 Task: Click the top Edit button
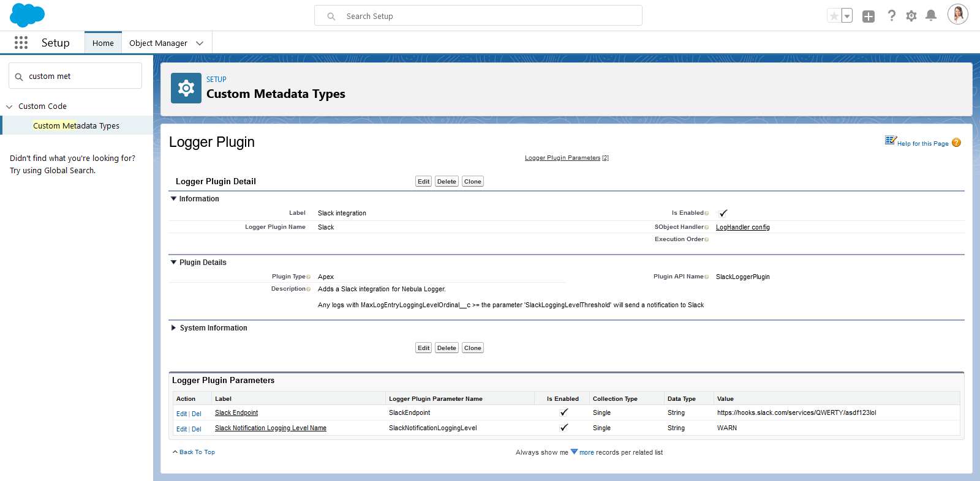coord(423,182)
